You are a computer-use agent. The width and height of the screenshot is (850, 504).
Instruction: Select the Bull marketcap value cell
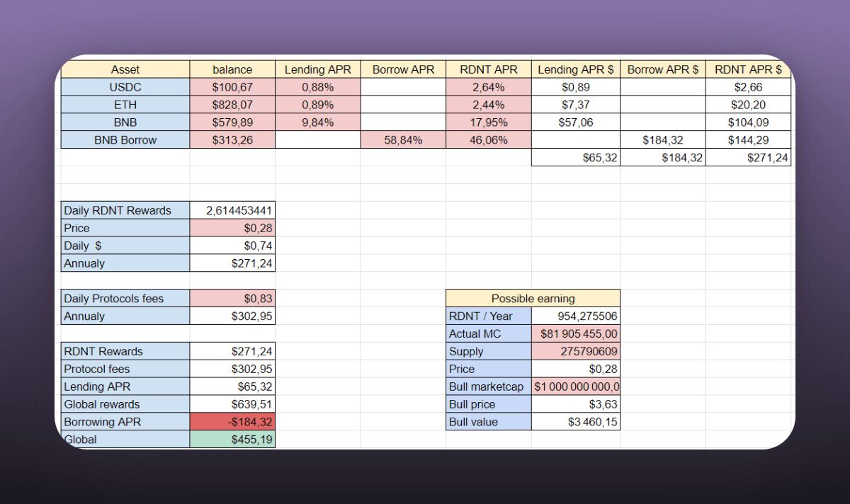coord(575,386)
